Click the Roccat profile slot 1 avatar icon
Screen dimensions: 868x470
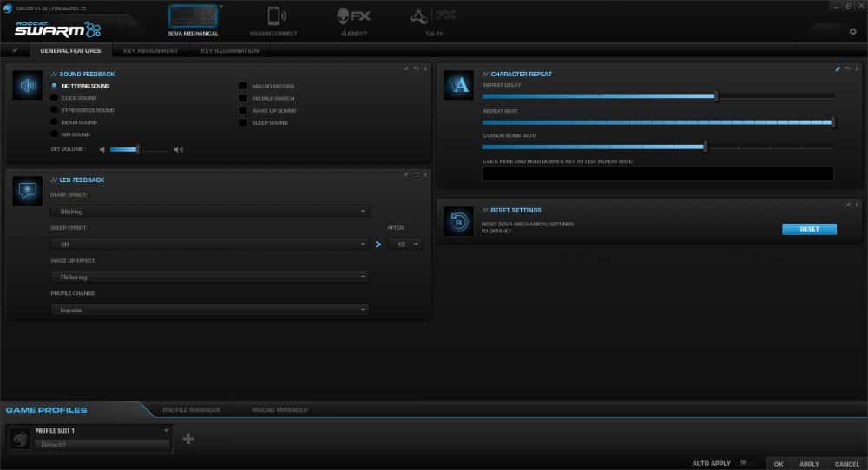20,439
